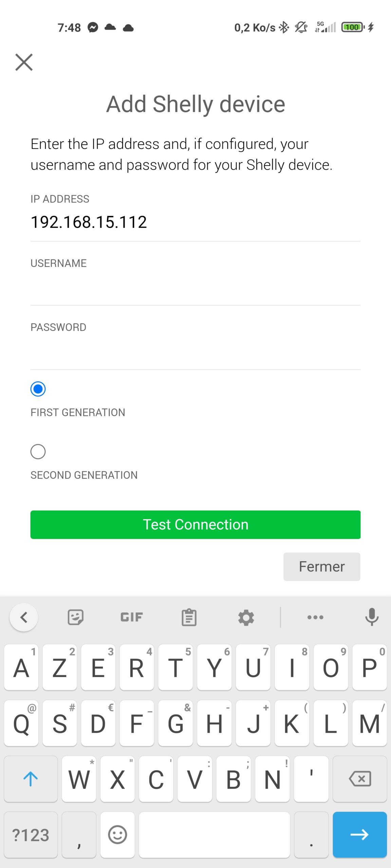
Task: Tap the Username input field
Action: click(x=195, y=288)
